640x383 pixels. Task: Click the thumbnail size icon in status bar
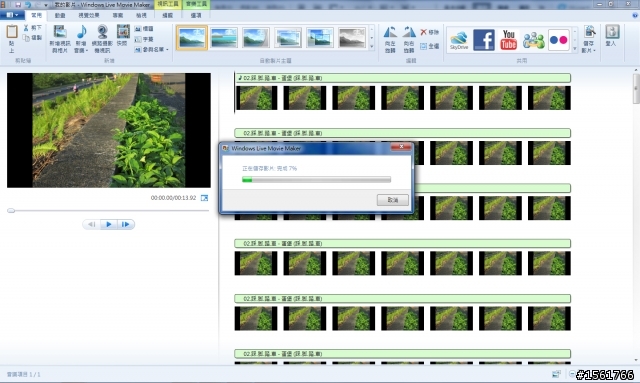click(x=556, y=374)
